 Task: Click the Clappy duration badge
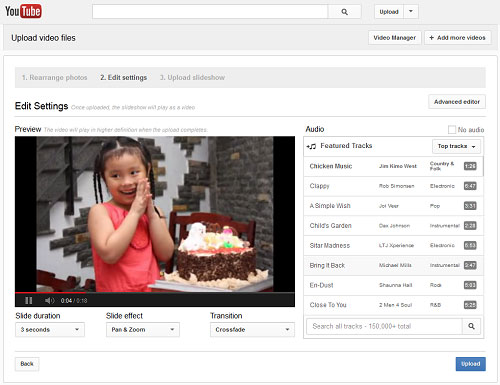[470, 186]
